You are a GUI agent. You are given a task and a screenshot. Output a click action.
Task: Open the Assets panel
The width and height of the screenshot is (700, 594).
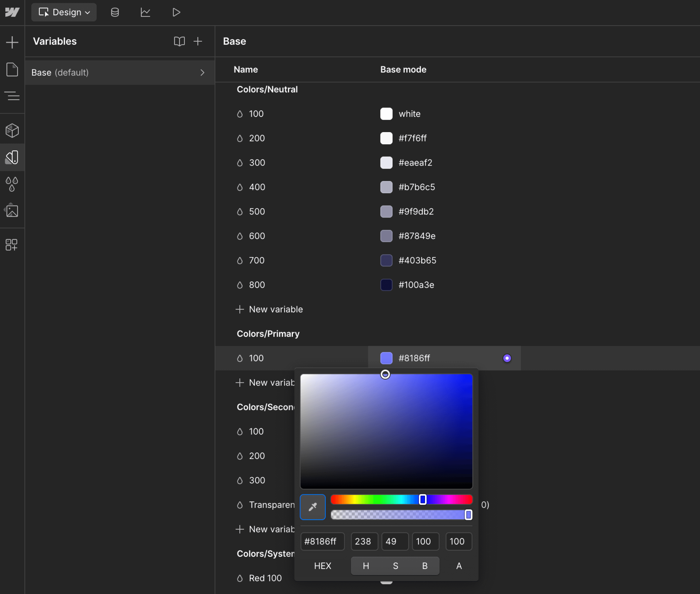click(13, 211)
